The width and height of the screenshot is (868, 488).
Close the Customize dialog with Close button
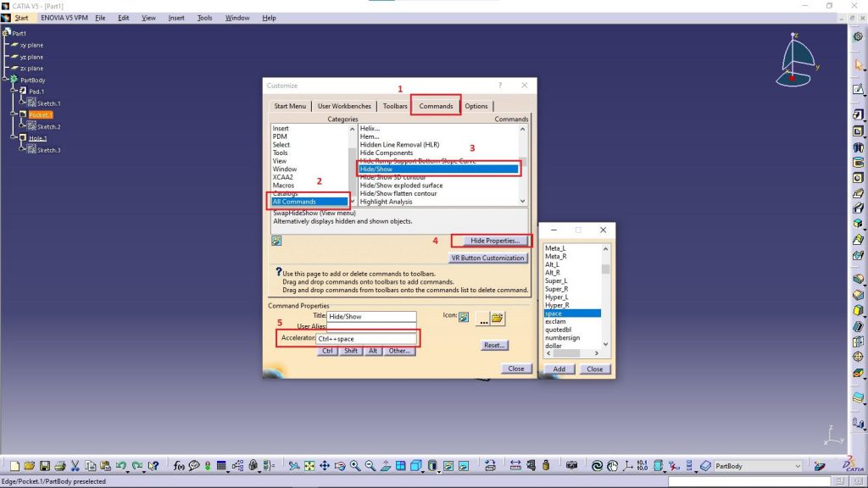coord(516,369)
